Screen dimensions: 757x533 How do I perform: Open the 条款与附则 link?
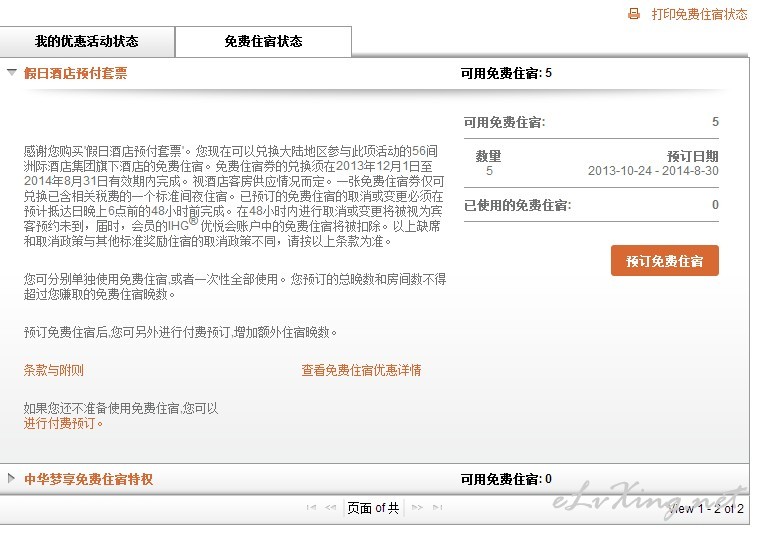pos(54,370)
